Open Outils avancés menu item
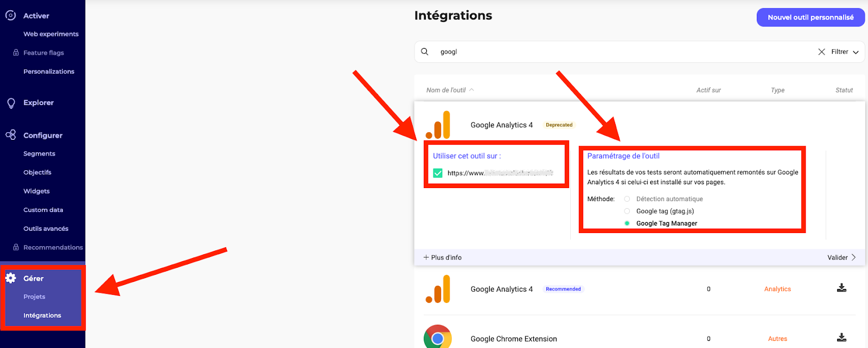868x348 pixels. [x=46, y=229]
